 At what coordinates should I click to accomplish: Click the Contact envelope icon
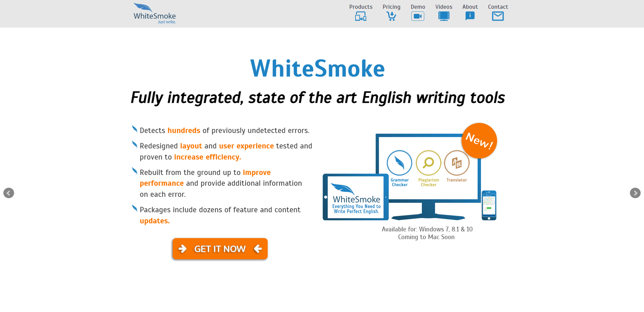[498, 16]
